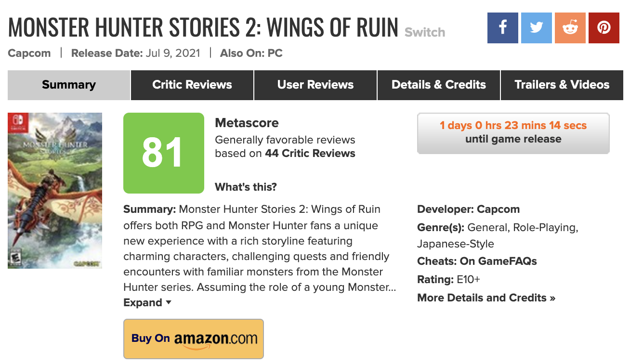Open the Capcom publisher link below title
The width and height of the screenshot is (630, 364).
[x=29, y=53]
